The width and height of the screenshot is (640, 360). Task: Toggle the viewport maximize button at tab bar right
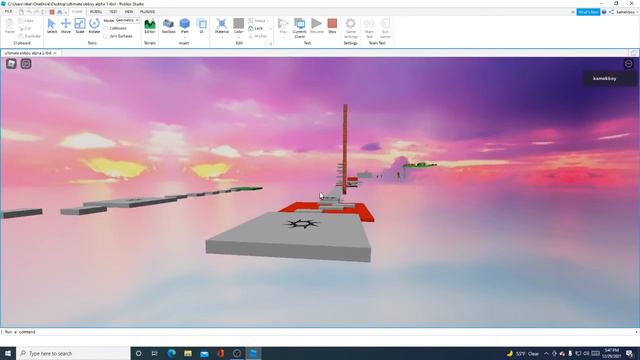[x=633, y=53]
